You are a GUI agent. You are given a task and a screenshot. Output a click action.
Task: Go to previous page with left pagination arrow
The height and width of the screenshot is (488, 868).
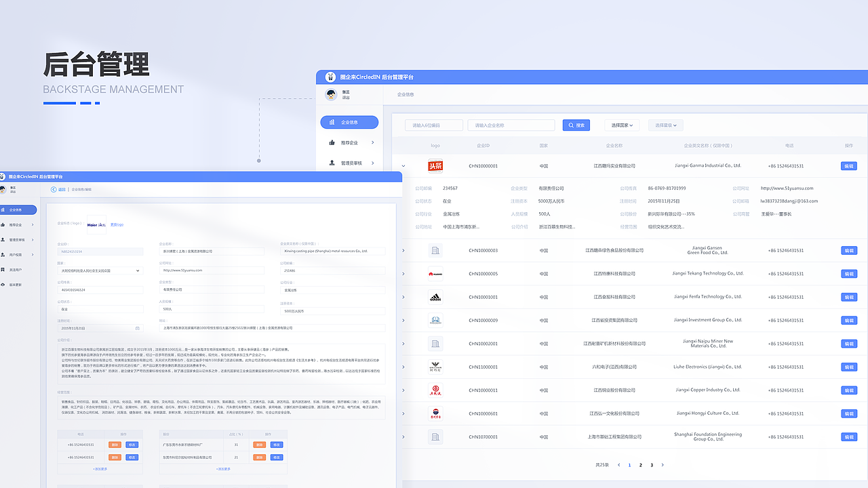click(x=618, y=465)
